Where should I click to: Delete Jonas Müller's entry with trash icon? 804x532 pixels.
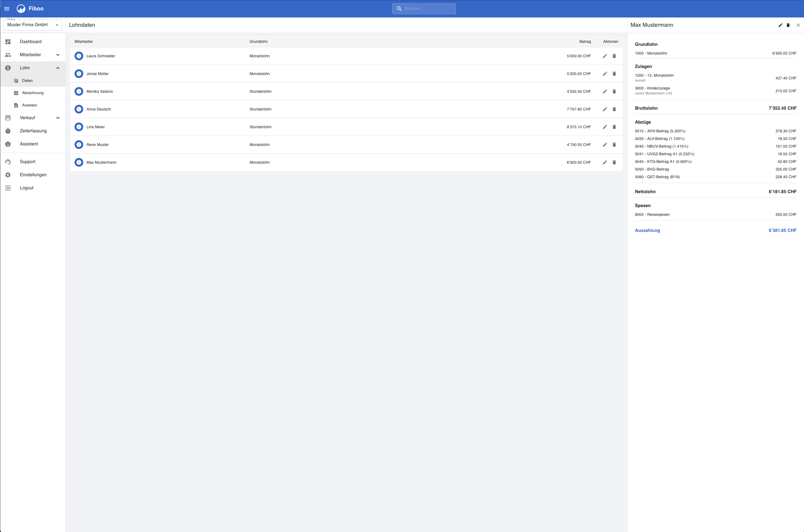[614, 74]
